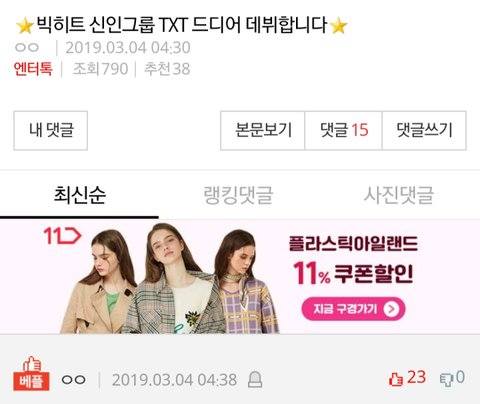
Task: Open the TXT debut post title
Action: coord(182,25)
